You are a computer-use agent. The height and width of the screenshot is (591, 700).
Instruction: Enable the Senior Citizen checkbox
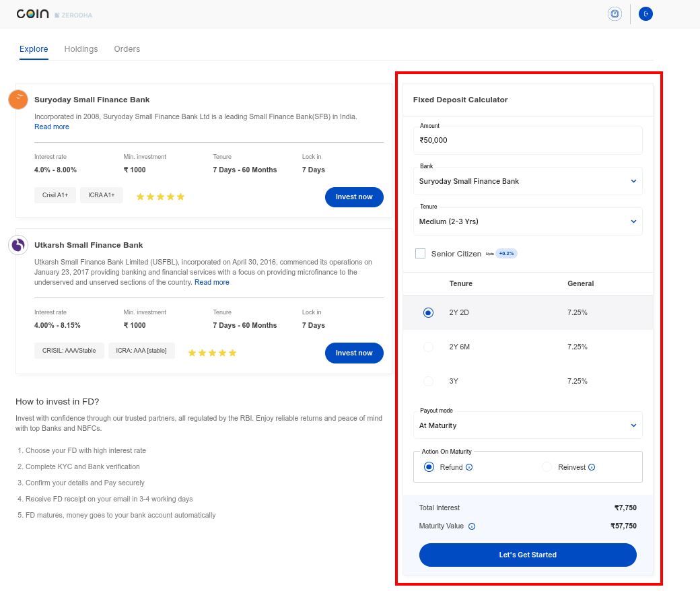point(421,254)
